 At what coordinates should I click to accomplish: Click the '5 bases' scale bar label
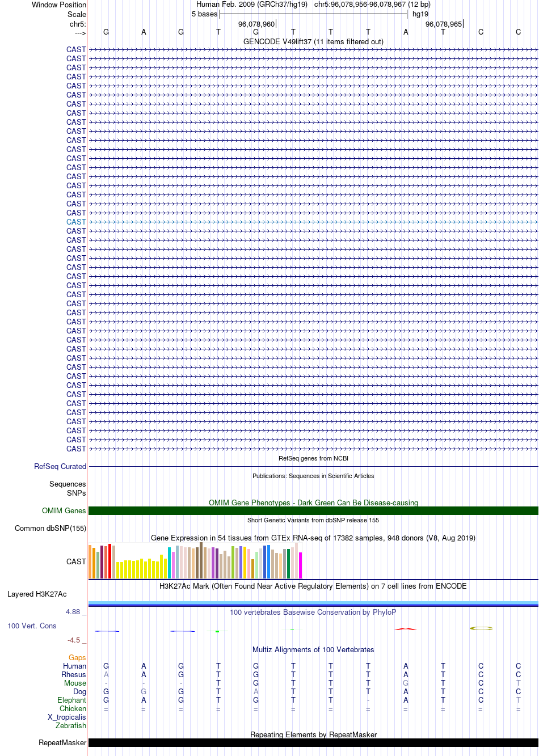pyautogui.click(x=204, y=14)
